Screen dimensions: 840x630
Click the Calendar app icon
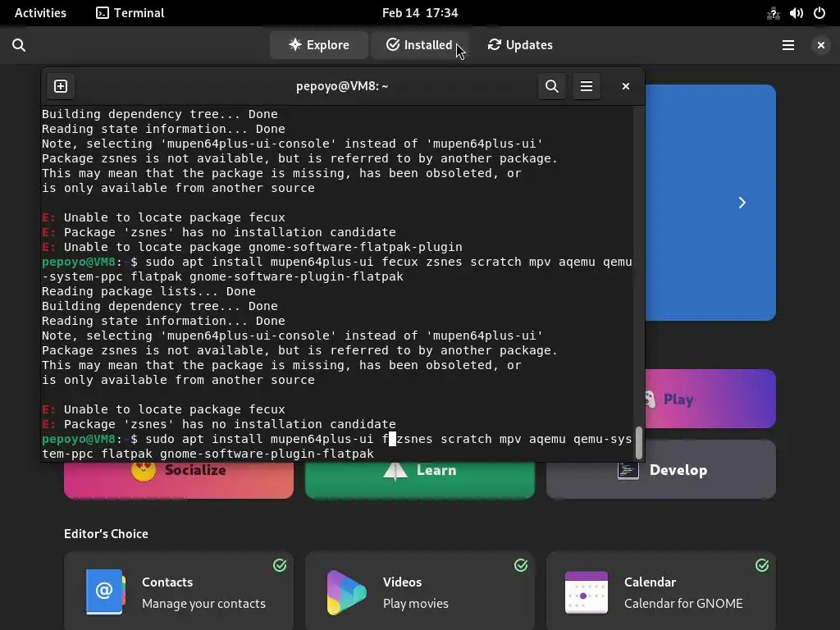click(587, 592)
